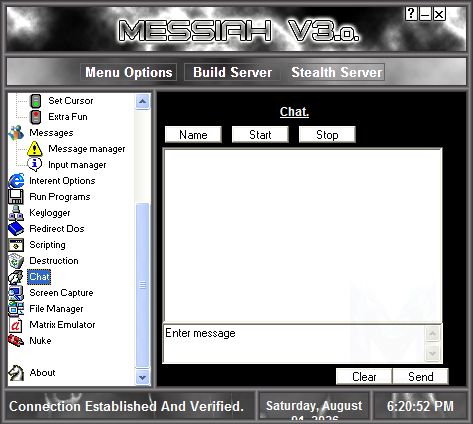Open the About entry

42,373
